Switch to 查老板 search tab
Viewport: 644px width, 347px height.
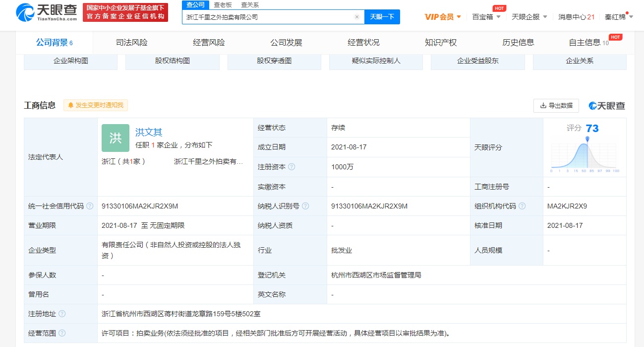coord(223,4)
